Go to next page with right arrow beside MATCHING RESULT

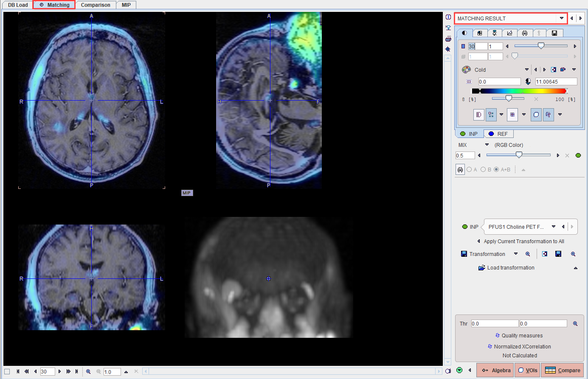click(x=580, y=18)
